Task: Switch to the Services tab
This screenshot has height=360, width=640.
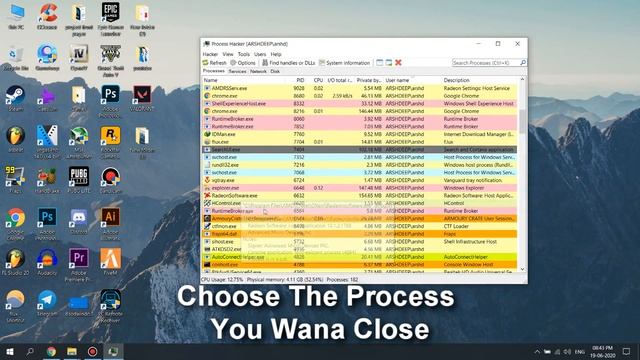Action: click(237, 71)
